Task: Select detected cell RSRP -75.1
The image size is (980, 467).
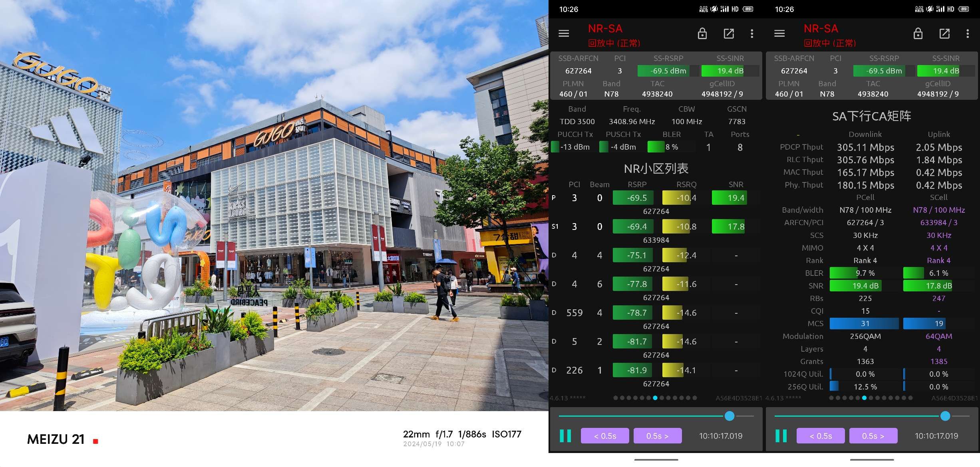Action: pyautogui.click(x=655, y=260)
